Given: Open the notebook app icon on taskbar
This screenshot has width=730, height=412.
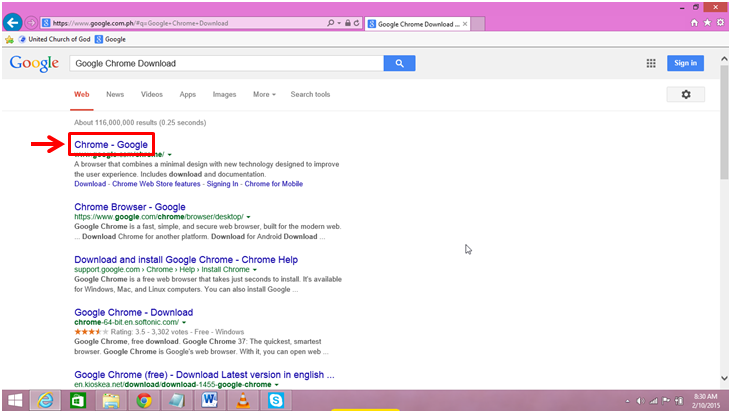Looking at the screenshot, I should [x=177, y=400].
